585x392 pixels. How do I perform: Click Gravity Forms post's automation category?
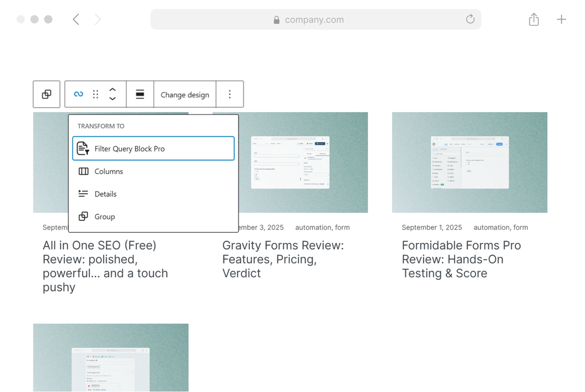tap(313, 227)
